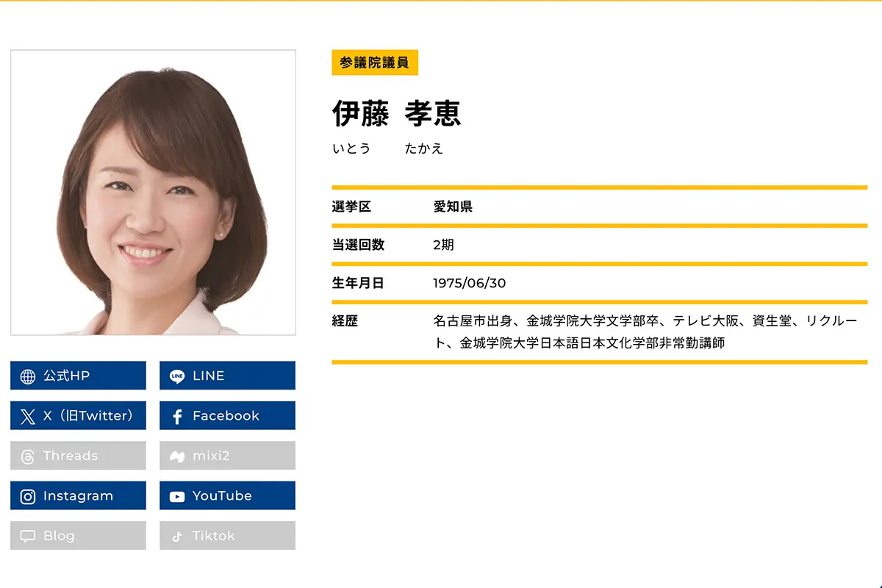882x588 pixels.
Task: Click the YouTube play icon
Action: [x=177, y=497]
